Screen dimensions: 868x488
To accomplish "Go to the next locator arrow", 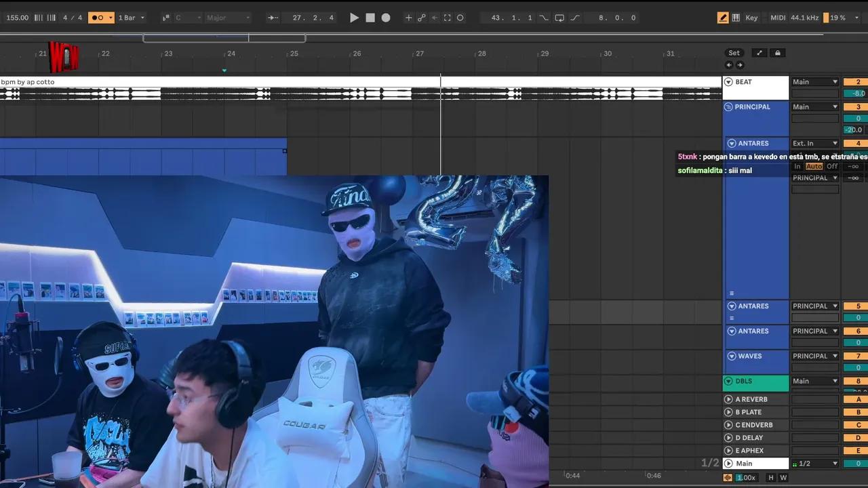I will 740,65.
